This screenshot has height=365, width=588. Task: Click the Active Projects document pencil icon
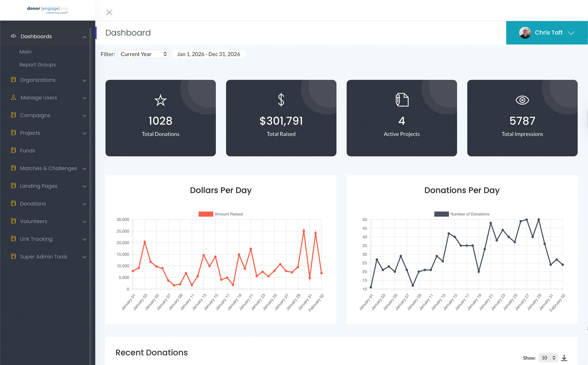click(402, 100)
